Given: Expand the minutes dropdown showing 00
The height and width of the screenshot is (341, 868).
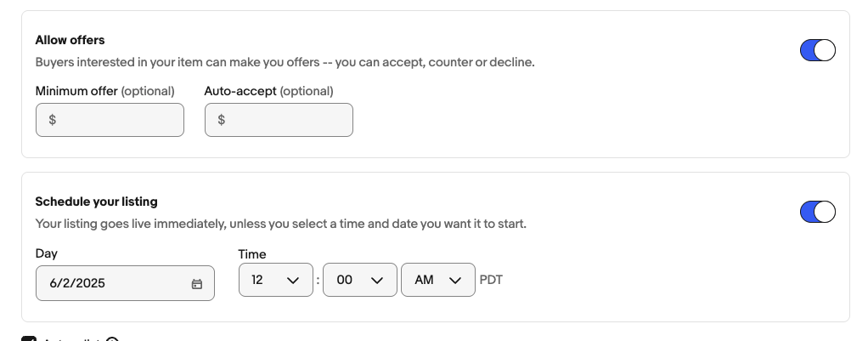Looking at the screenshot, I should click(360, 280).
